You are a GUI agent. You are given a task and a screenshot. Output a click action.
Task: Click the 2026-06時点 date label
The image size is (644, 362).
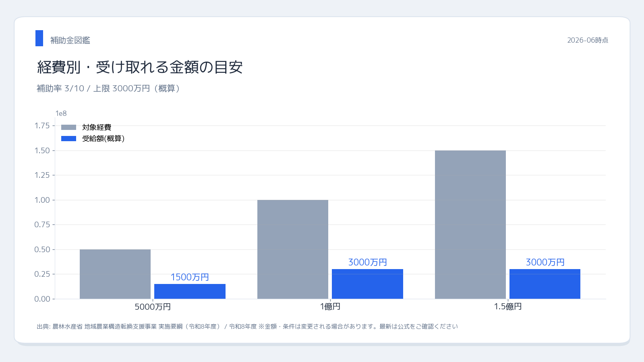click(x=588, y=40)
